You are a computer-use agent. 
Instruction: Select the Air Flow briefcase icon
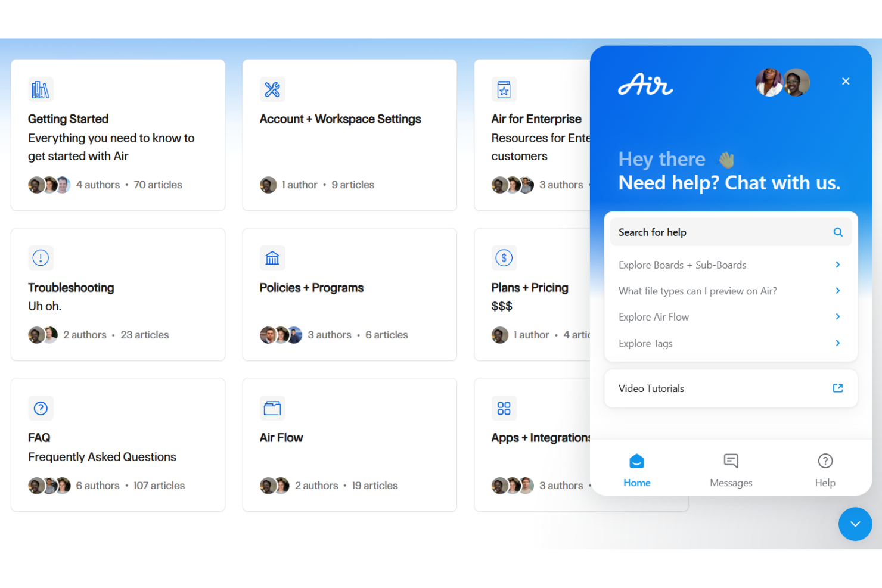point(272,408)
